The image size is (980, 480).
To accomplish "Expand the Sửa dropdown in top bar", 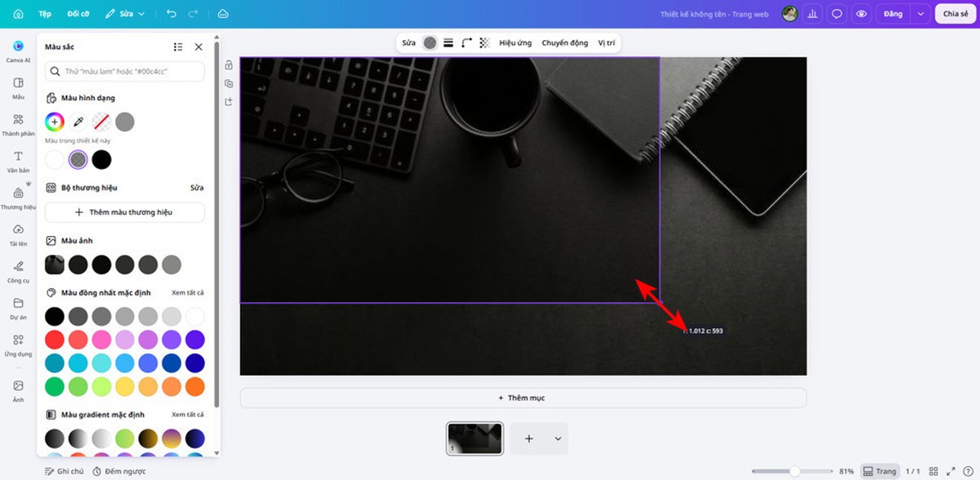I will (x=126, y=14).
